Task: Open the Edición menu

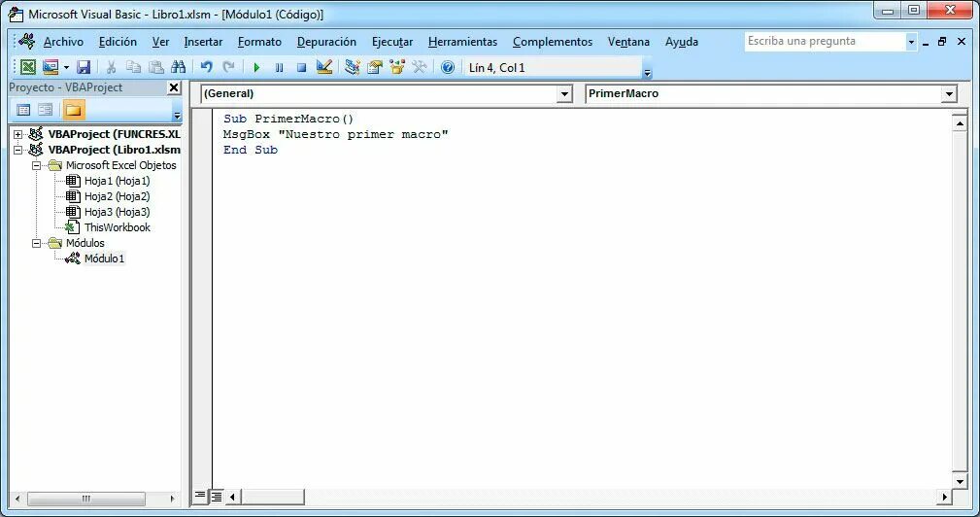Action: click(118, 42)
